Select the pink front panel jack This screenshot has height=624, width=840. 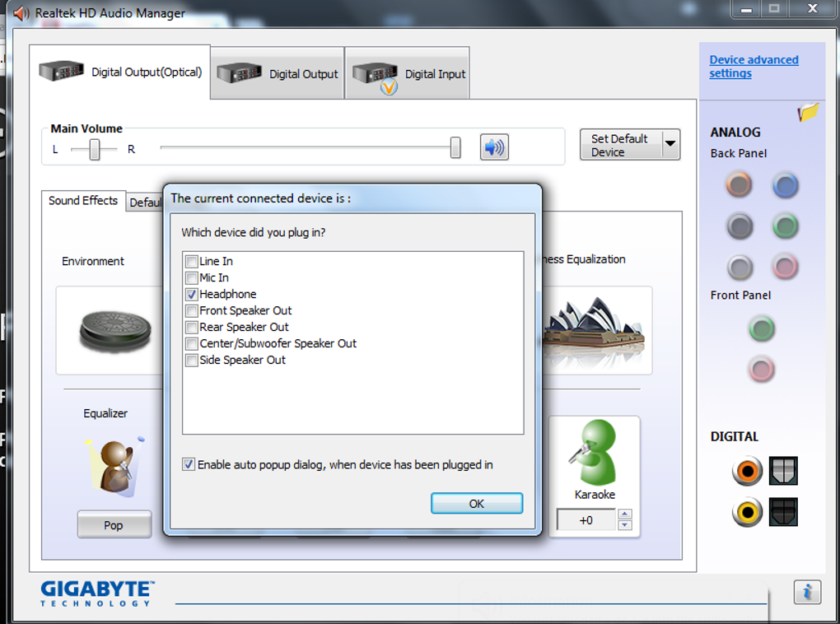(x=761, y=370)
